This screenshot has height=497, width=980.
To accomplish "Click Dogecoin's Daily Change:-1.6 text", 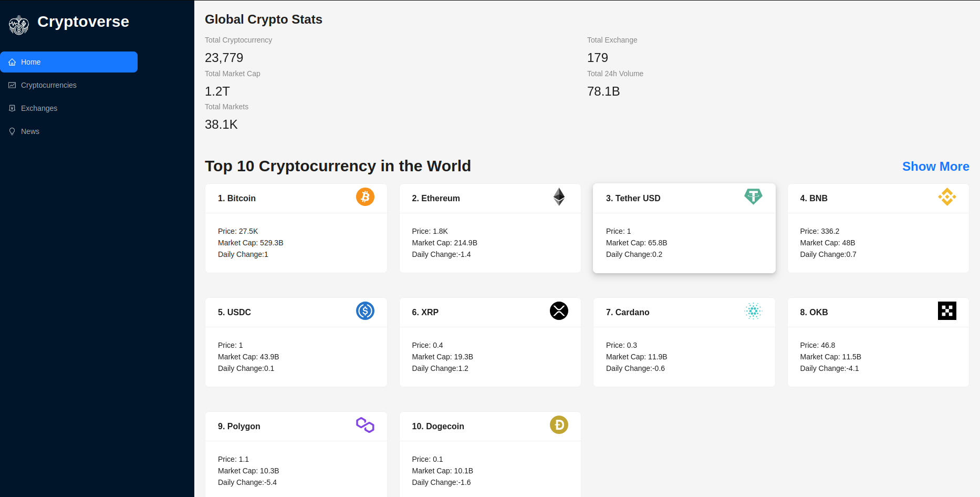I will point(441,482).
